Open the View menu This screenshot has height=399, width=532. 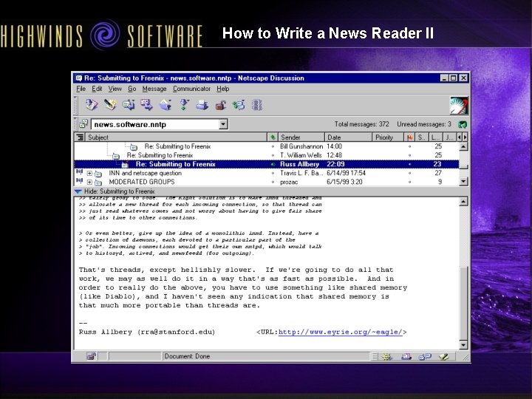pyautogui.click(x=115, y=89)
